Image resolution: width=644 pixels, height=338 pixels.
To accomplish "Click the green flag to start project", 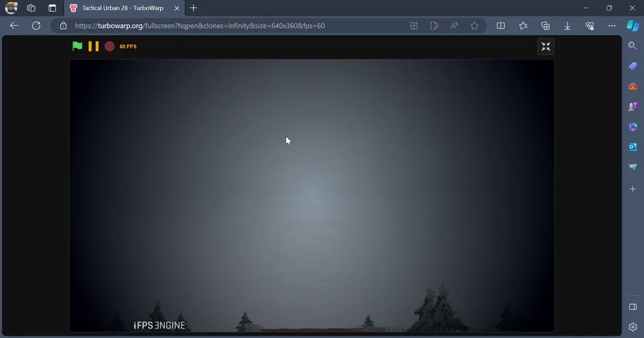I will [x=77, y=46].
